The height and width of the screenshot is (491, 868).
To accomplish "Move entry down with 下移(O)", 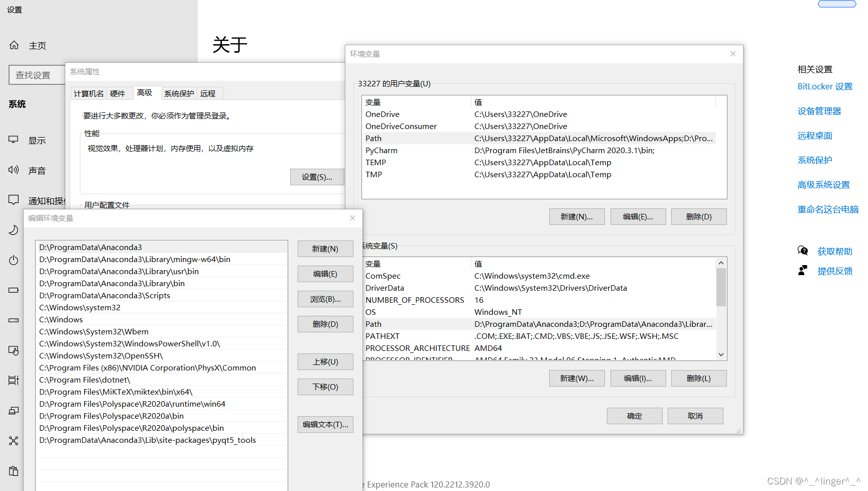I will pos(325,387).
